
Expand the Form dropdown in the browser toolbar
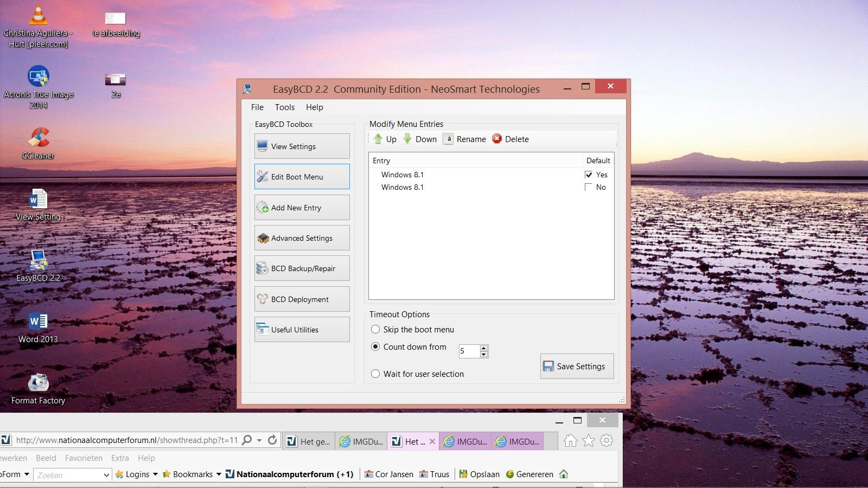click(26, 474)
